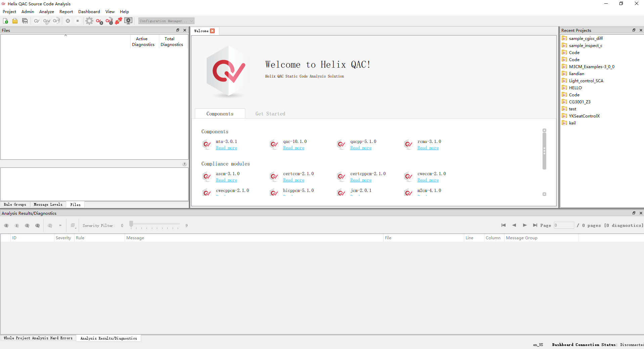The height and width of the screenshot is (349, 644).
Task: Toggle severity level 2 message filter
Action: [16, 226]
